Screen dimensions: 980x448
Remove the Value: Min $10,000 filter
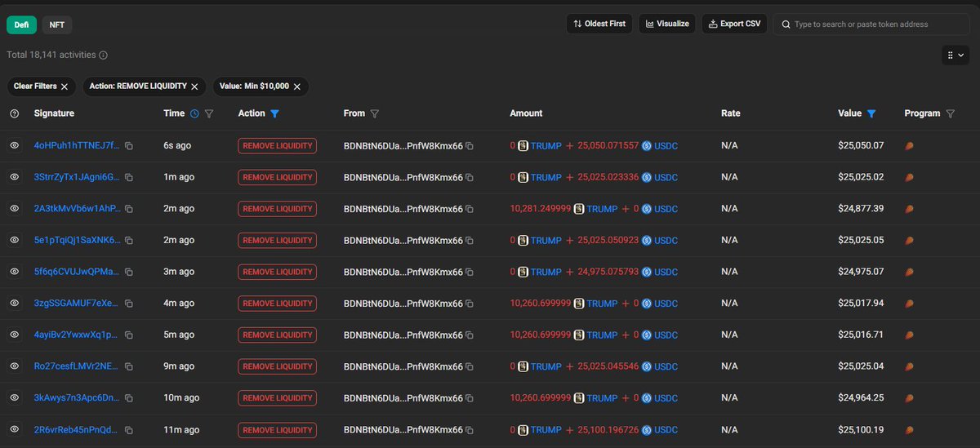[x=297, y=86]
